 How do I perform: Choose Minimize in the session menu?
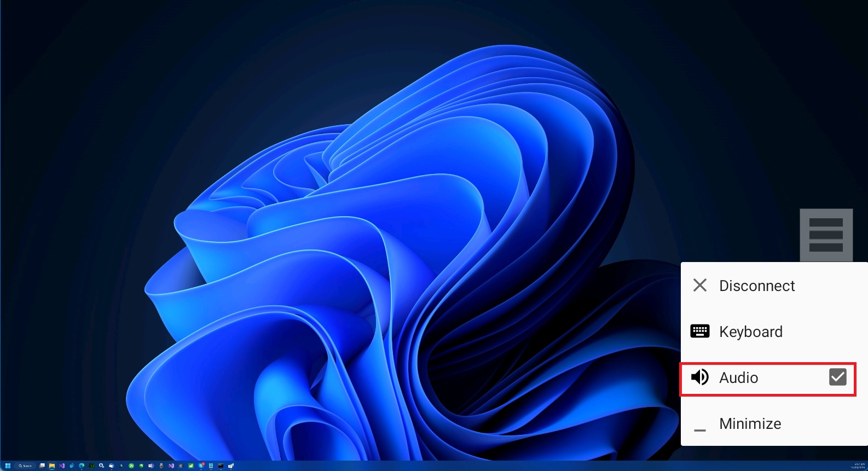tap(774, 423)
